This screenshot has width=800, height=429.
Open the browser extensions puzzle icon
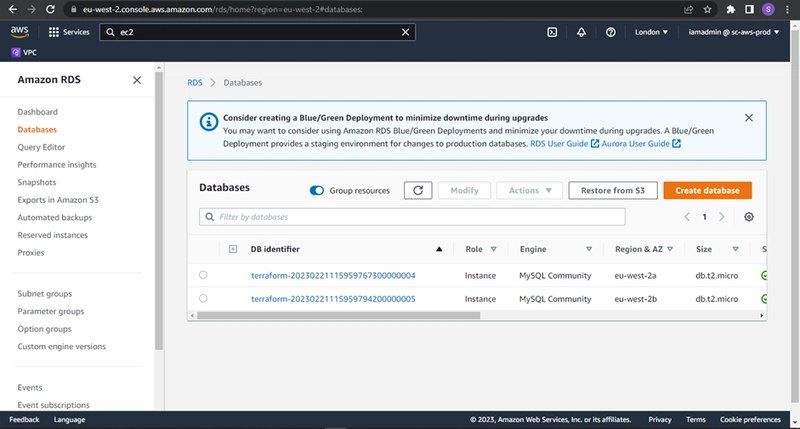[x=731, y=9]
